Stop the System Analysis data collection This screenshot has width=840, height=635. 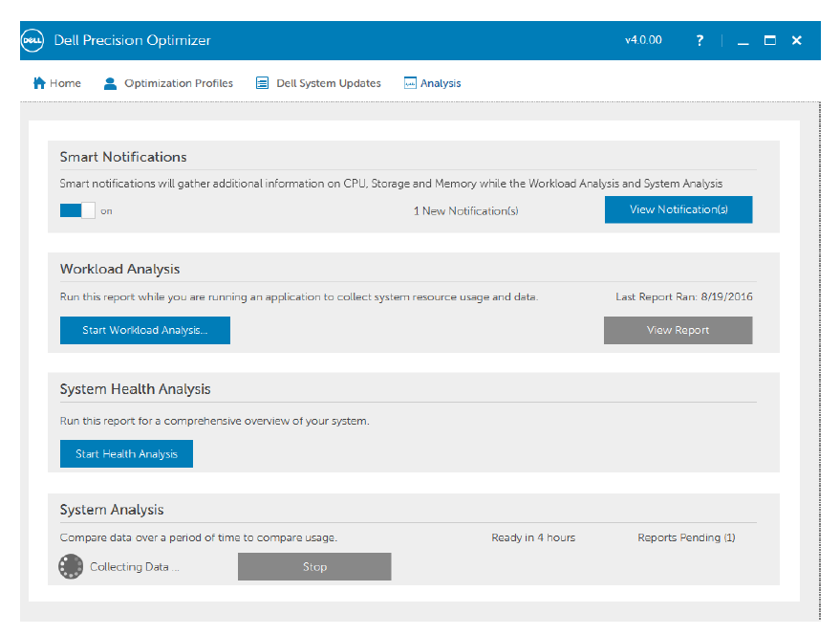pos(314,566)
